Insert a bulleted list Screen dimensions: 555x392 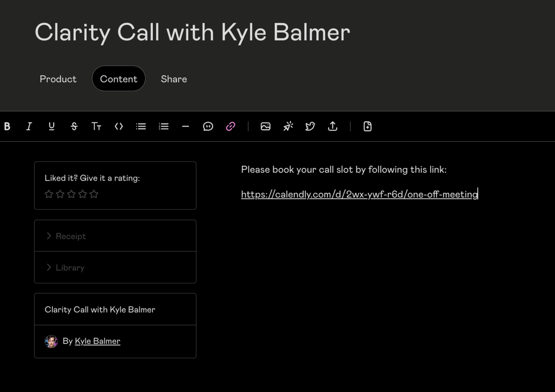point(141,126)
